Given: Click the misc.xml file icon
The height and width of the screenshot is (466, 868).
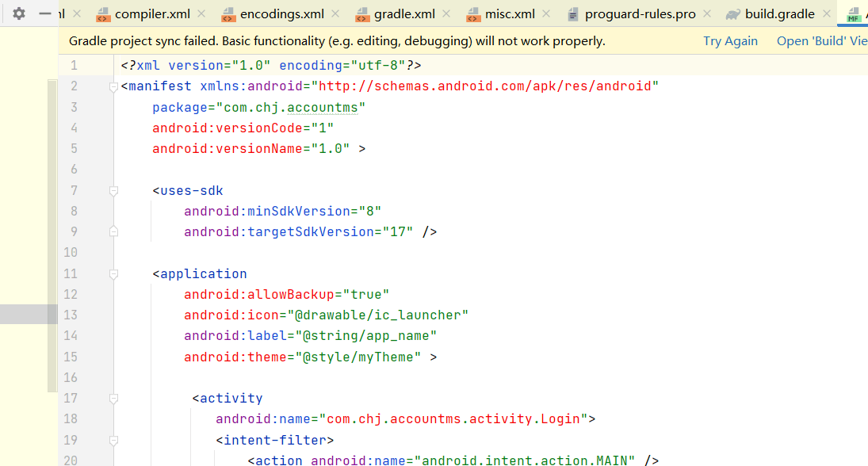Looking at the screenshot, I should tap(473, 14).
